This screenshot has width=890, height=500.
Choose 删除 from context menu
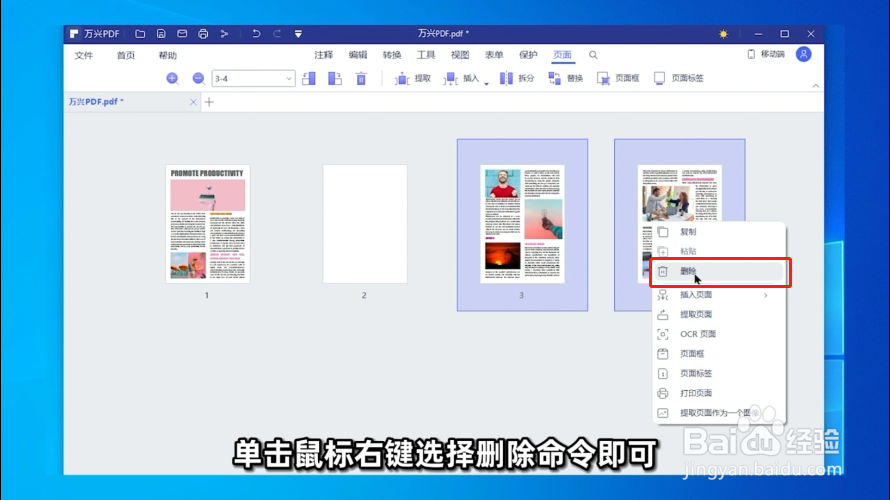(719, 271)
